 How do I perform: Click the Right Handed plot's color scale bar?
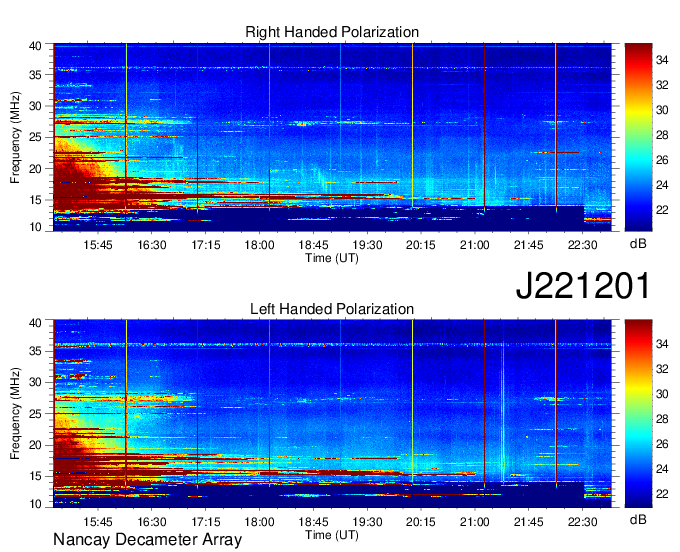coord(638,137)
